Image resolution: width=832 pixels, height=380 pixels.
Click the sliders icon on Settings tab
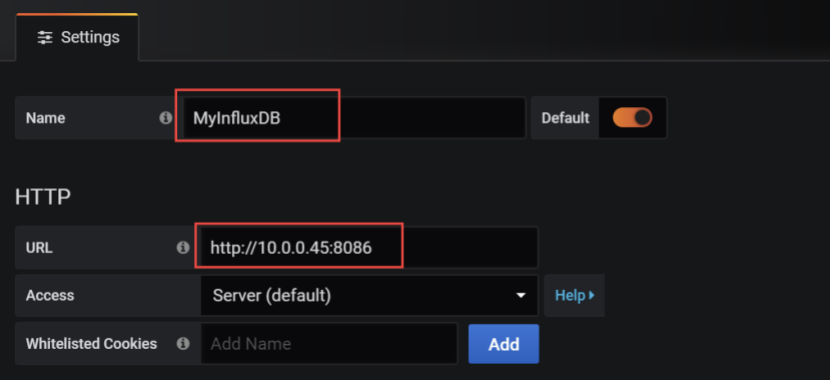point(45,38)
